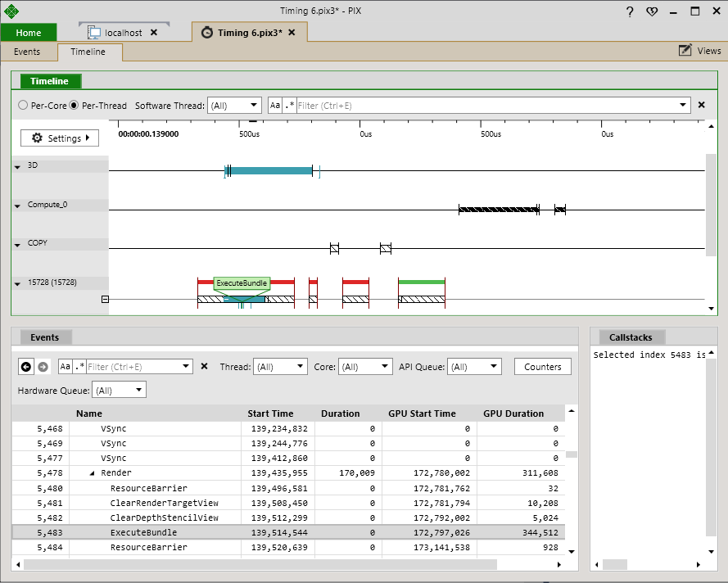Collapse the Compute_0 timeline lane
This screenshot has height=583, width=728.
coord(18,206)
